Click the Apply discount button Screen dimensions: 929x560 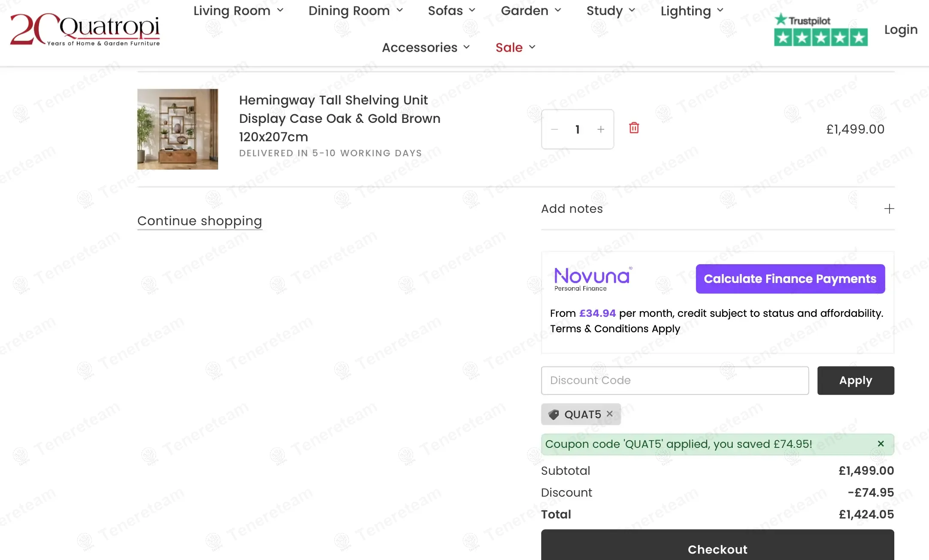pos(855,381)
